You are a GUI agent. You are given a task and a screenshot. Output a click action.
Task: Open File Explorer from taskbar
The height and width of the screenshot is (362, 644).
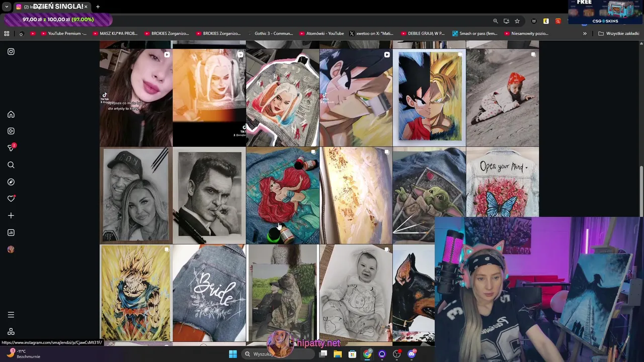click(x=338, y=354)
